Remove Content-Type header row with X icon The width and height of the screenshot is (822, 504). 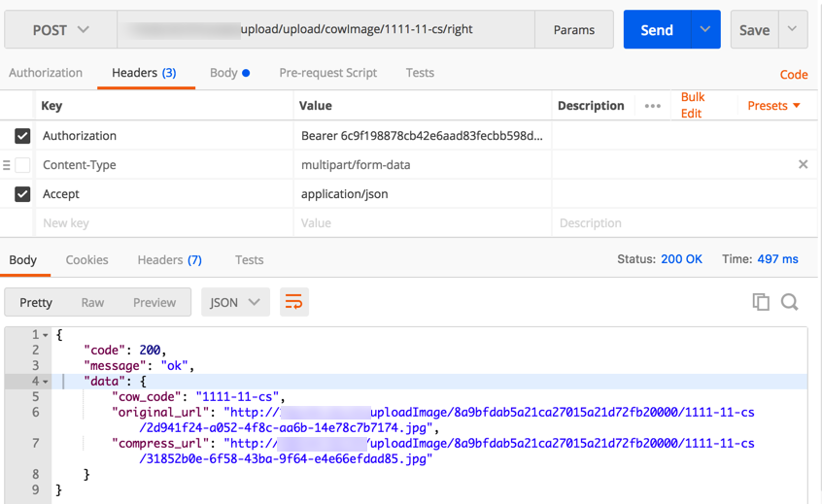click(803, 165)
